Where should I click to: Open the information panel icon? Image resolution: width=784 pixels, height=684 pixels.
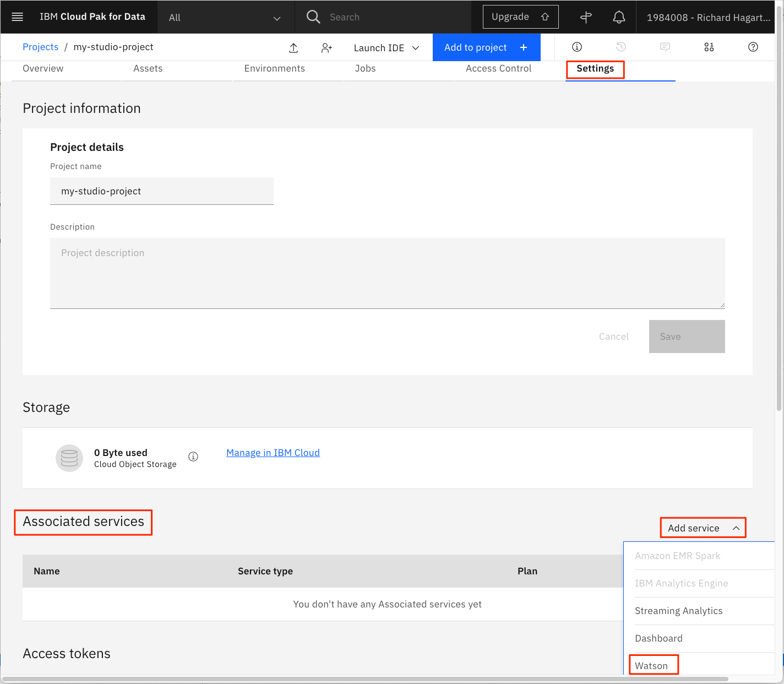(x=577, y=47)
